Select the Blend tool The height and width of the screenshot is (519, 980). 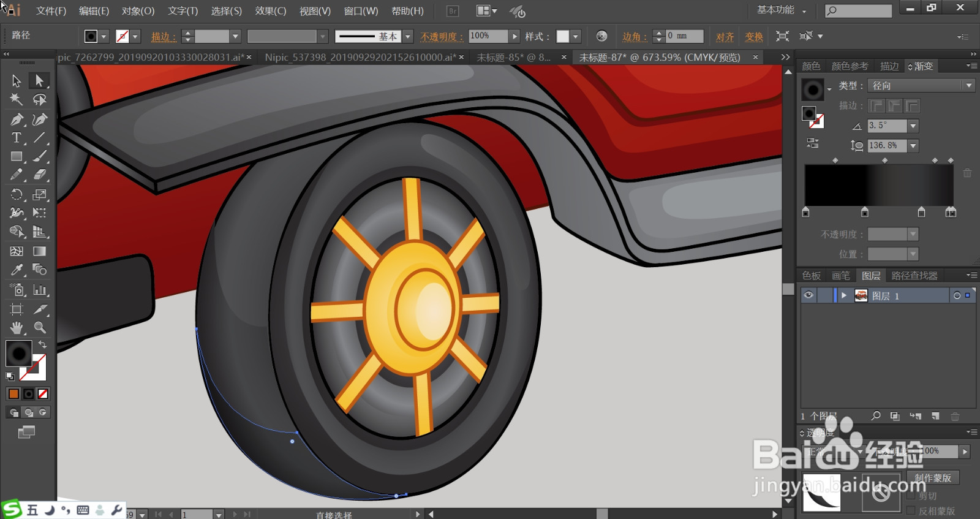(x=39, y=270)
